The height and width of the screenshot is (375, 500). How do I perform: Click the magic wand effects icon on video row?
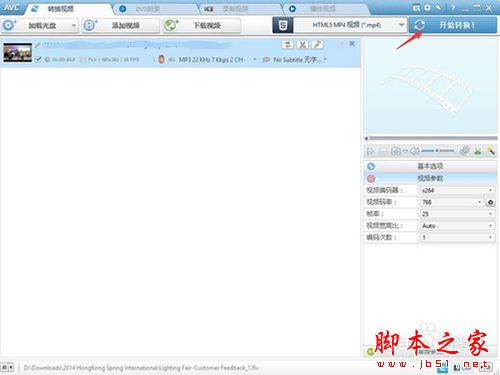click(318, 45)
